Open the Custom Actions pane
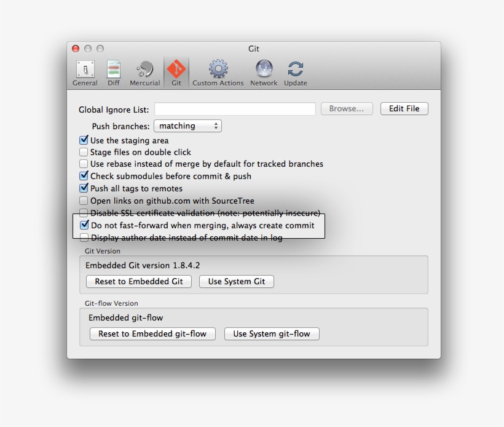This screenshot has height=427, width=504. 218,71
